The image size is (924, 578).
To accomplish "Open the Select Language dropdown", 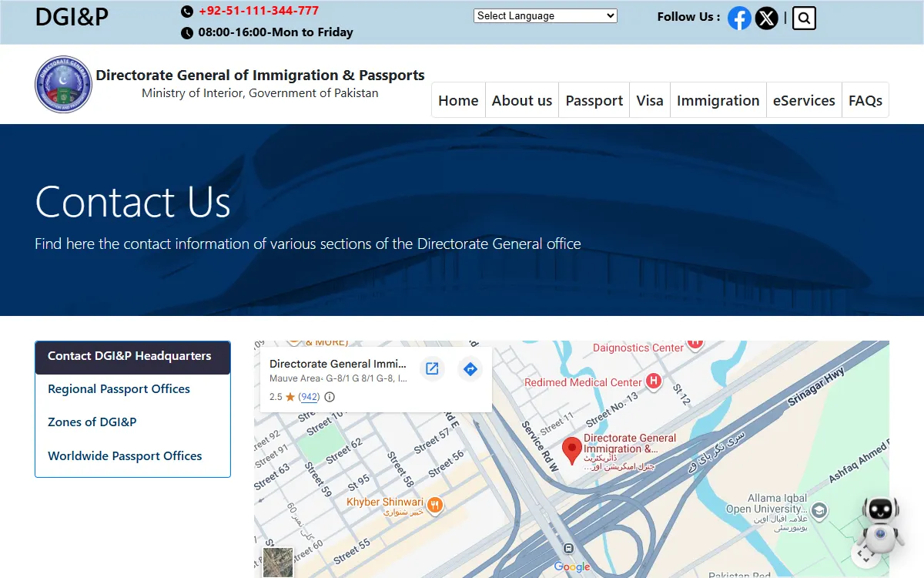I will tap(545, 15).
